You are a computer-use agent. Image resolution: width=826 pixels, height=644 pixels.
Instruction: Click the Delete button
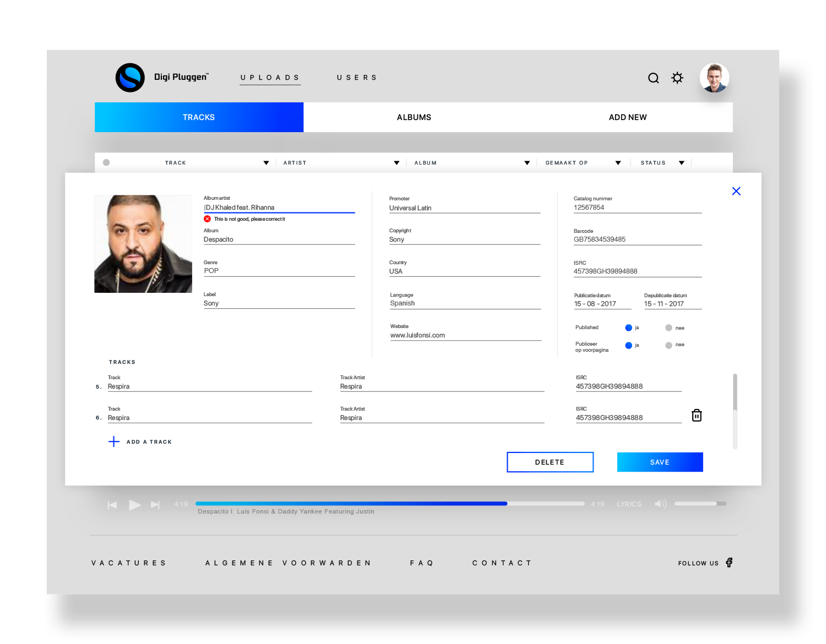click(550, 462)
